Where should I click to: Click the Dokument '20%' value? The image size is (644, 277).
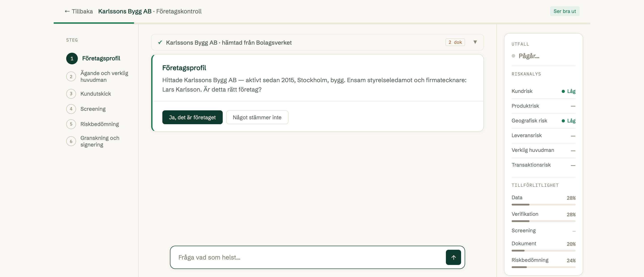(571, 244)
